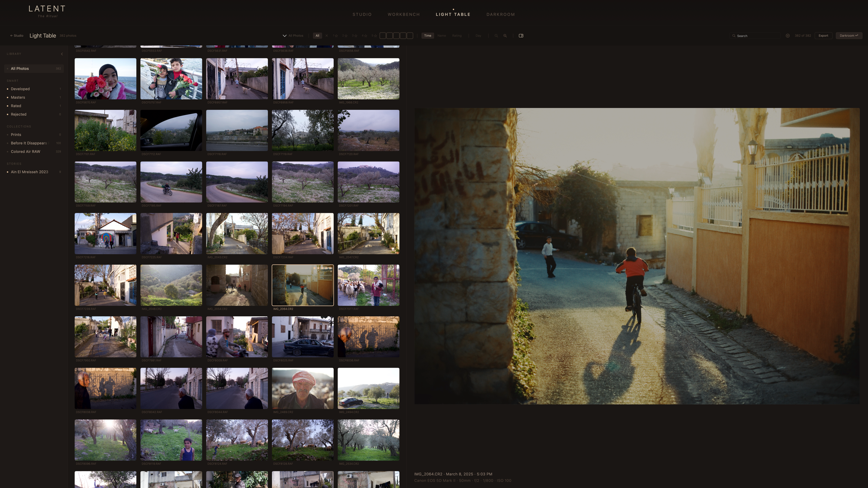This screenshot has height=488, width=868.
Task: Filter by rejected photos using the X icon
Action: point(327,36)
